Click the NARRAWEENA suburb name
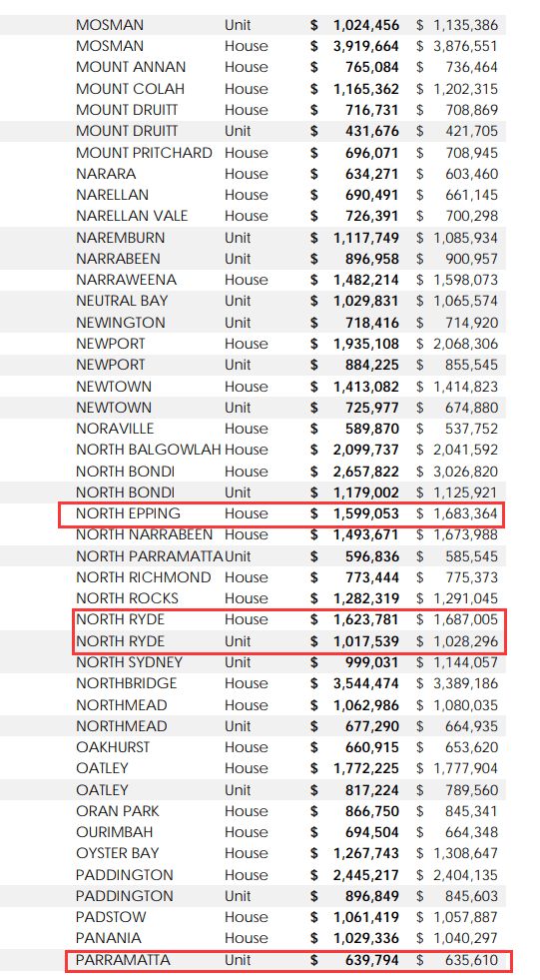The width and height of the screenshot is (540, 980). pos(126,280)
